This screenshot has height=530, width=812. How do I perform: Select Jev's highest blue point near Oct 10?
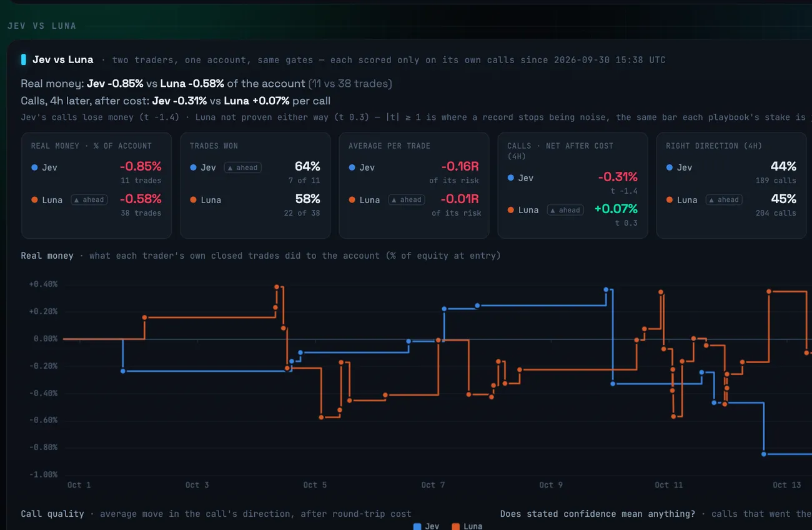click(x=606, y=289)
